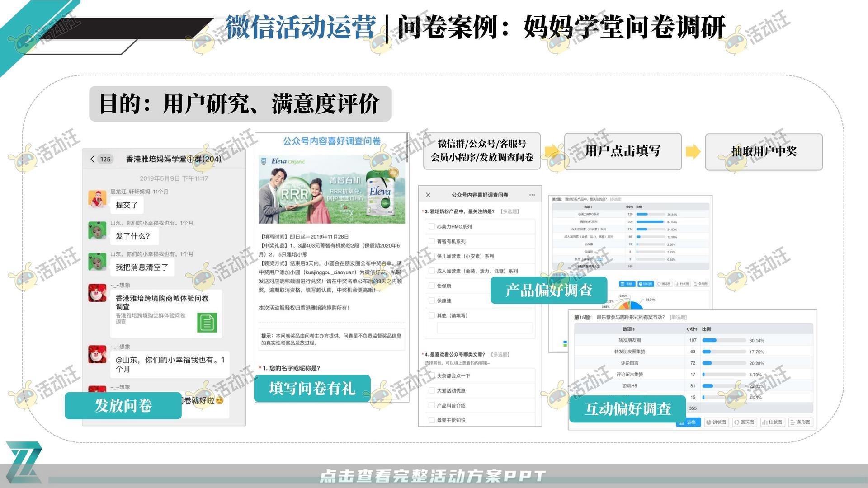Click the avatar next to the 香港雅培跨境购 survey card
The width and height of the screenshot is (868, 488).
[97, 293]
